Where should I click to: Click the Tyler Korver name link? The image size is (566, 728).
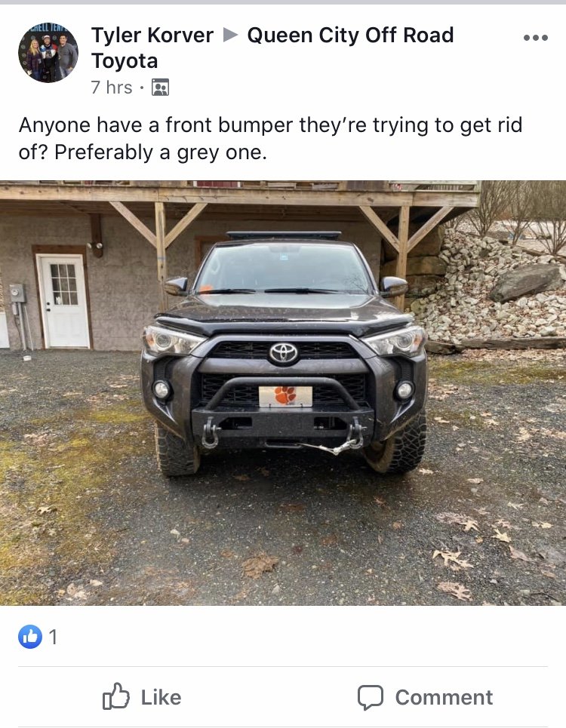point(152,35)
